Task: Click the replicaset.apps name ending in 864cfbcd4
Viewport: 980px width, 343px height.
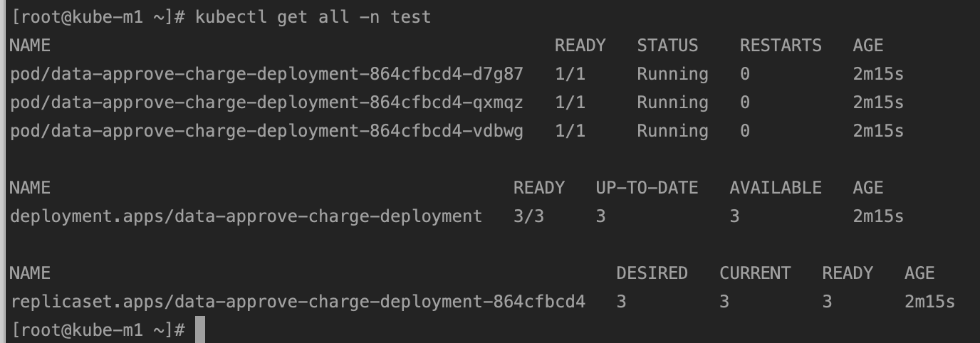Action: tap(298, 302)
